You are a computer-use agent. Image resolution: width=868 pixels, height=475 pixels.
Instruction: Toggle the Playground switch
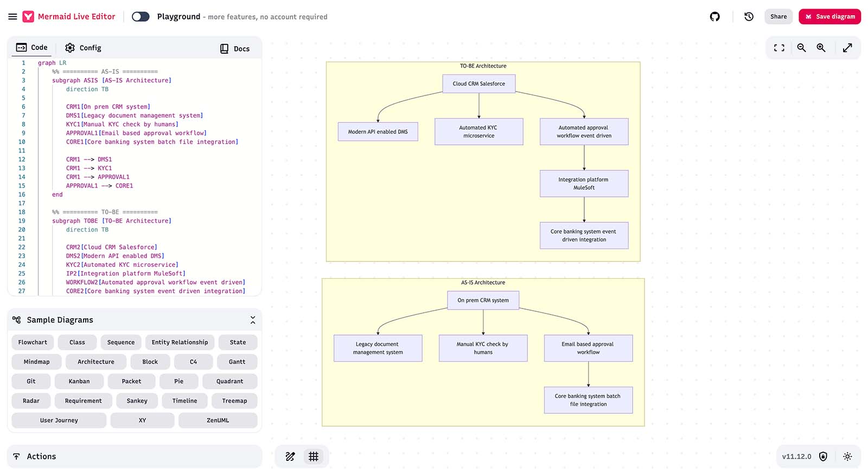point(141,17)
